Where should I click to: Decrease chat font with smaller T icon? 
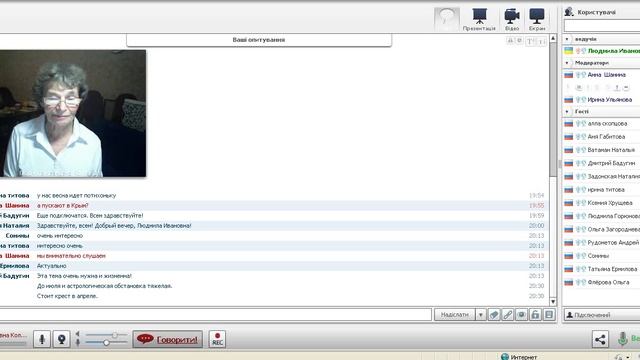542,41
